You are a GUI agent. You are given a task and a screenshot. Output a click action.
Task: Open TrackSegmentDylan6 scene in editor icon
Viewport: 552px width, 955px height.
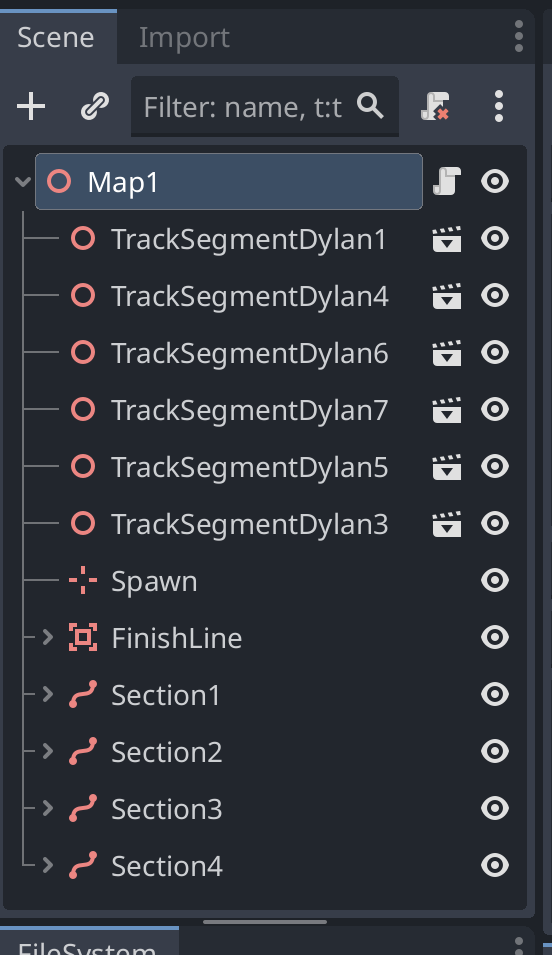(x=447, y=353)
